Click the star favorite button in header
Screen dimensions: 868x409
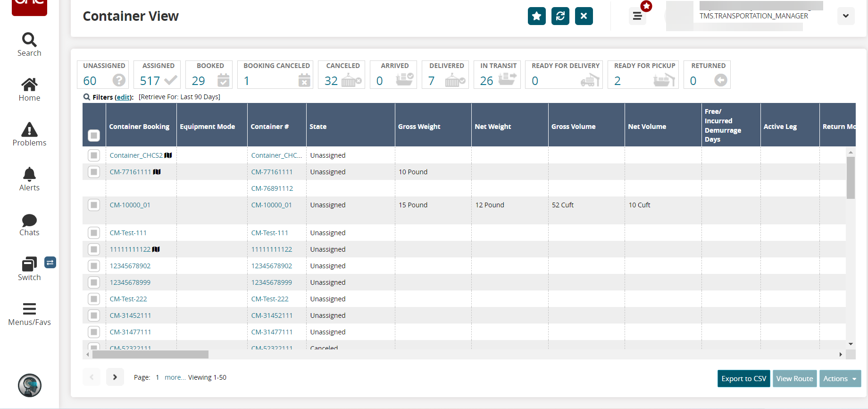click(536, 16)
